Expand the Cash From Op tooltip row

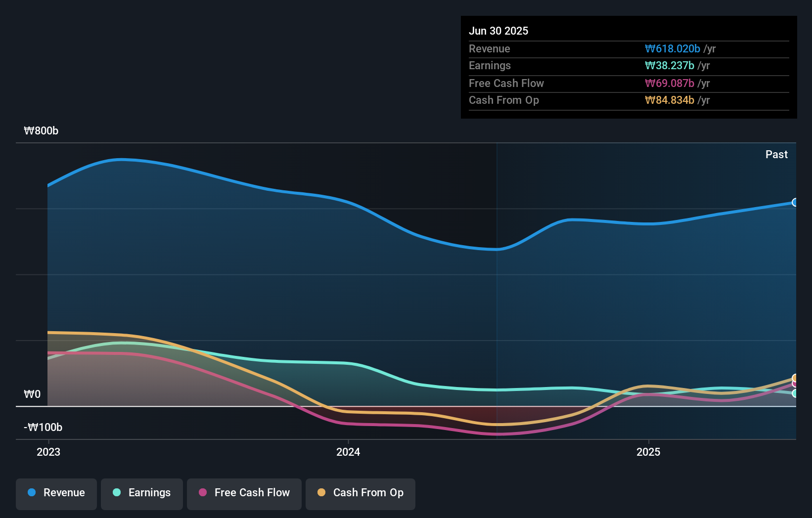pyautogui.click(x=504, y=100)
